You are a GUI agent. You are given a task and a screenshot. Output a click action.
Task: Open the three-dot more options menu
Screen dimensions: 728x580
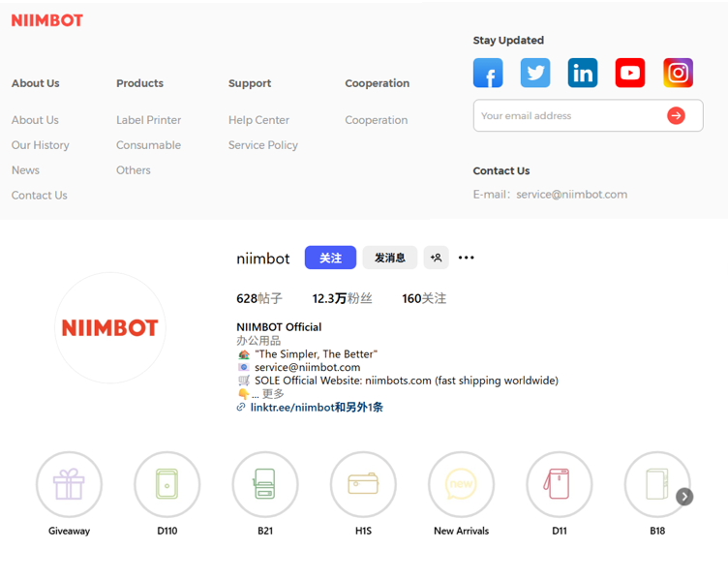[x=467, y=258]
